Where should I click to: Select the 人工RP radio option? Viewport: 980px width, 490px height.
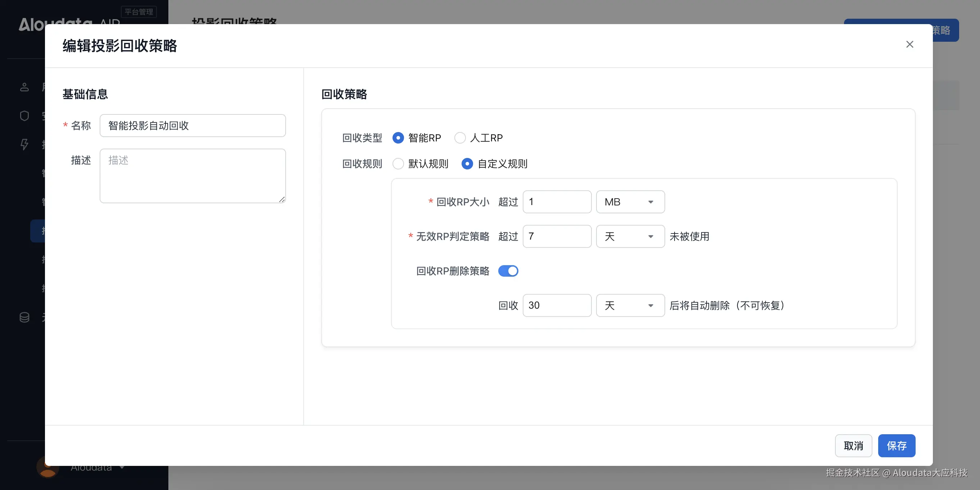pyautogui.click(x=460, y=138)
